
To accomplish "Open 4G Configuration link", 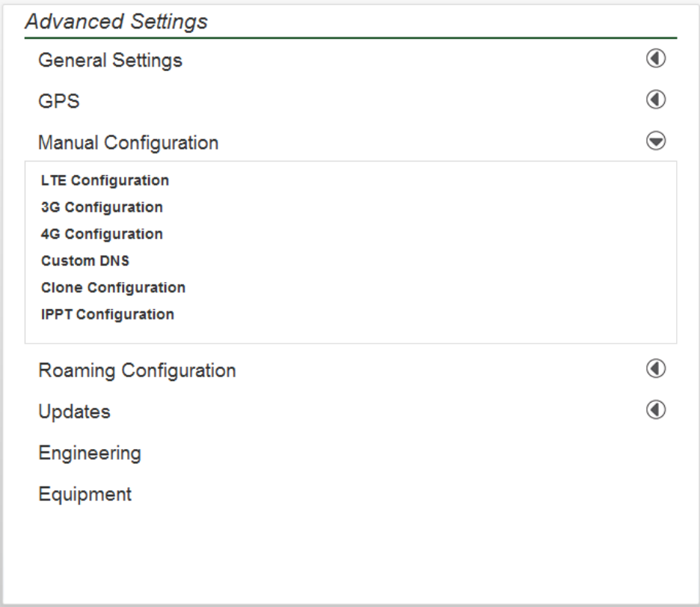I will coord(102,234).
